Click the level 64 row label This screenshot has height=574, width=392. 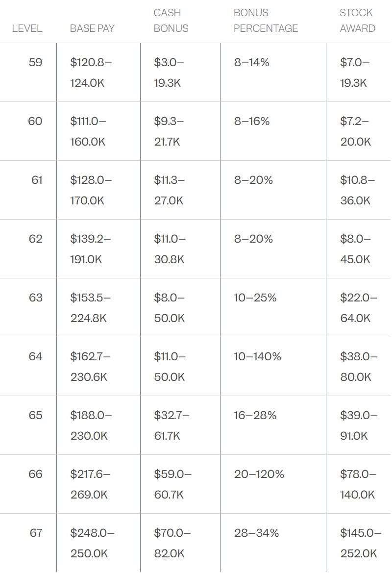(x=36, y=357)
